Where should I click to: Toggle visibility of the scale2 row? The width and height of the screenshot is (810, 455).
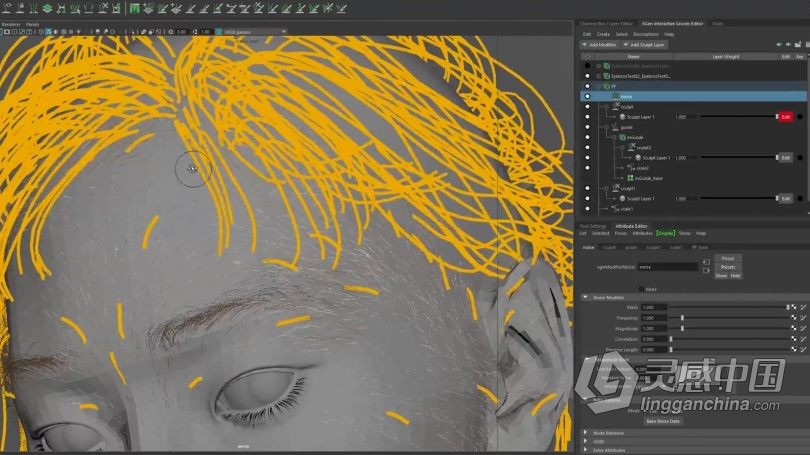pyautogui.click(x=587, y=168)
